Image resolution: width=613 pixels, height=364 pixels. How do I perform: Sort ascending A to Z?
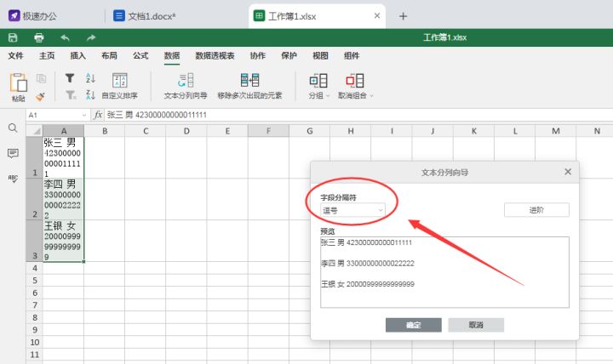(90, 78)
